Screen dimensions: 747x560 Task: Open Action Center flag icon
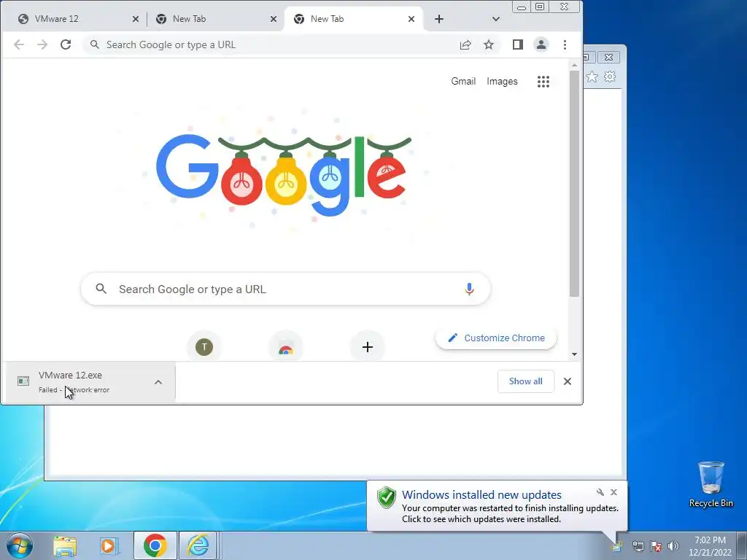tap(656, 546)
